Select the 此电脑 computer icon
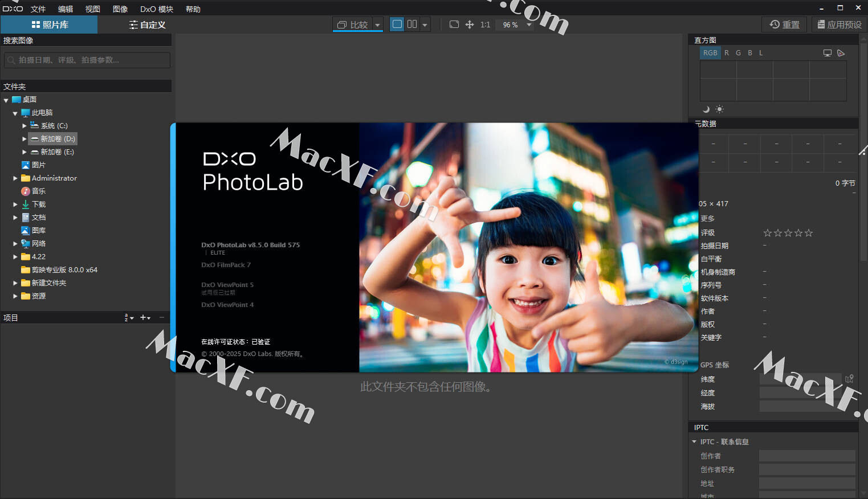The height and width of the screenshot is (499, 868). coord(26,112)
